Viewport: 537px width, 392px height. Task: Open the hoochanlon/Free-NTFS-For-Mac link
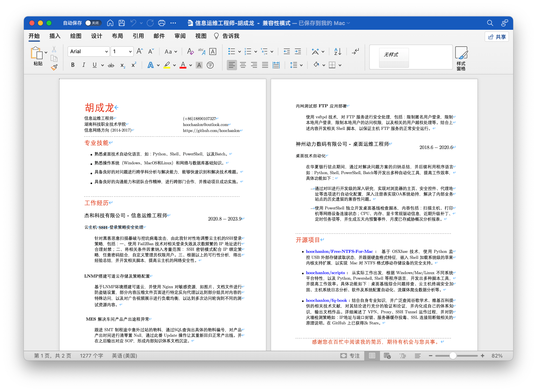339,252
